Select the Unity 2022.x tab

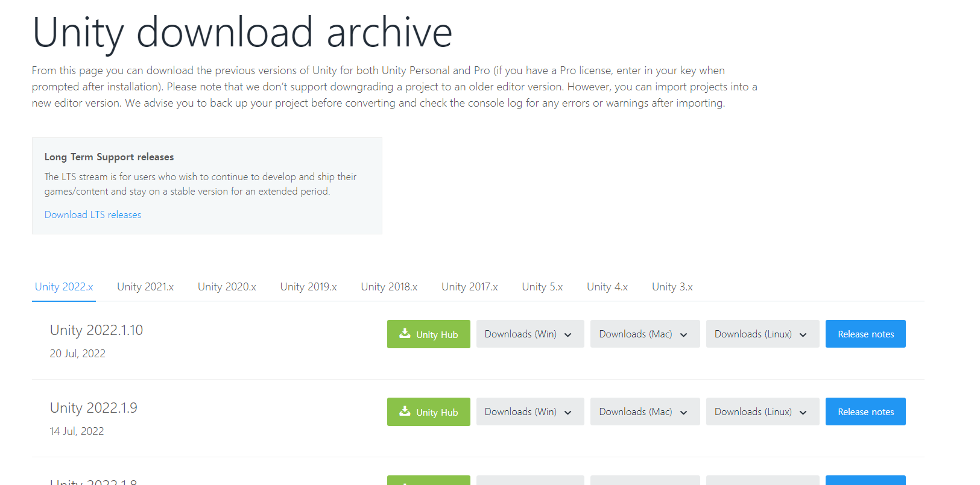point(64,287)
